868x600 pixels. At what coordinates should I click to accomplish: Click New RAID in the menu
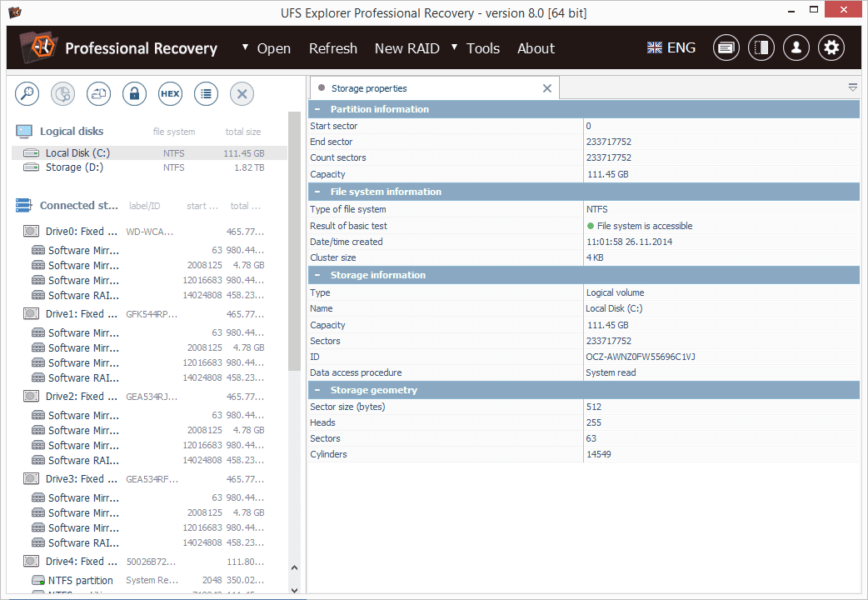(x=407, y=48)
